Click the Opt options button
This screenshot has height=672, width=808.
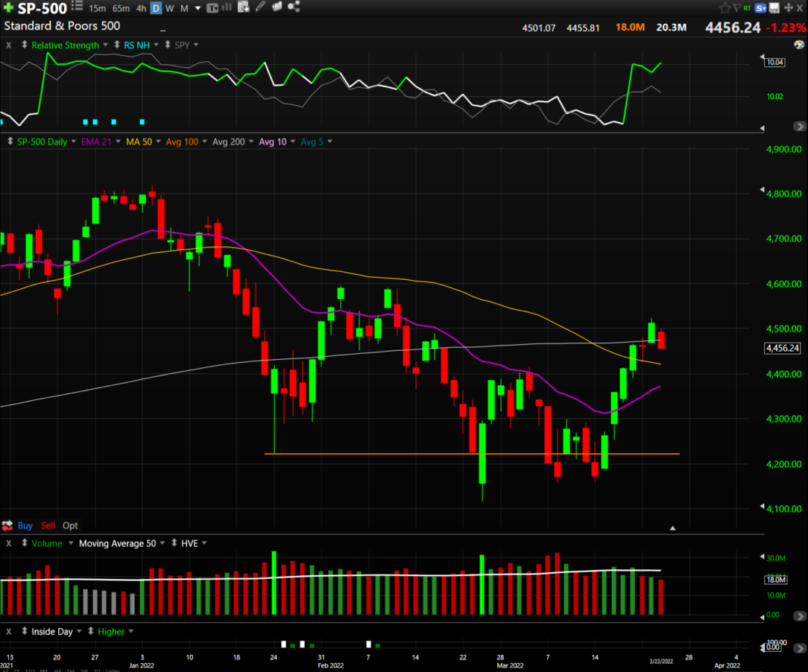70,525
